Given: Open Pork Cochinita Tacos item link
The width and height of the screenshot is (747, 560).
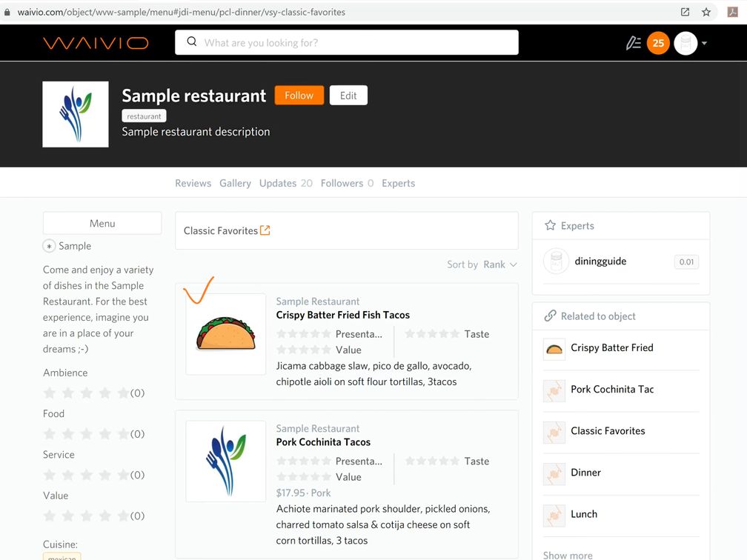Looking at the screenshot, I should tap(323, 442).
